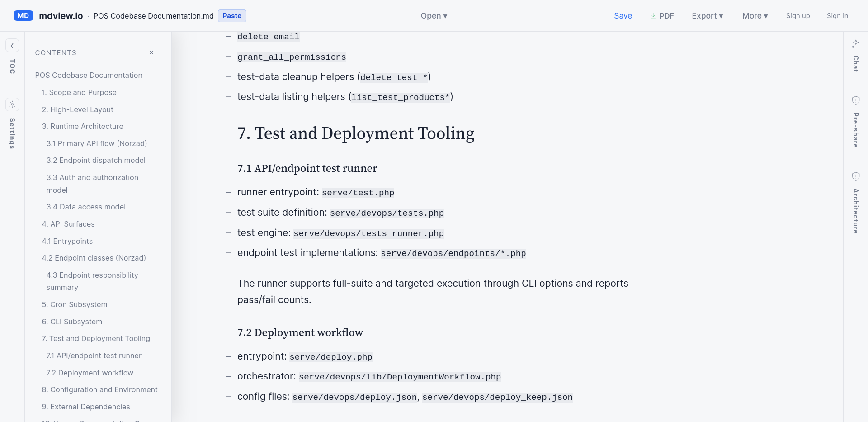Click the serve/devops/tests.php code snippet
The image size is (868, 422).
(387, 213)
